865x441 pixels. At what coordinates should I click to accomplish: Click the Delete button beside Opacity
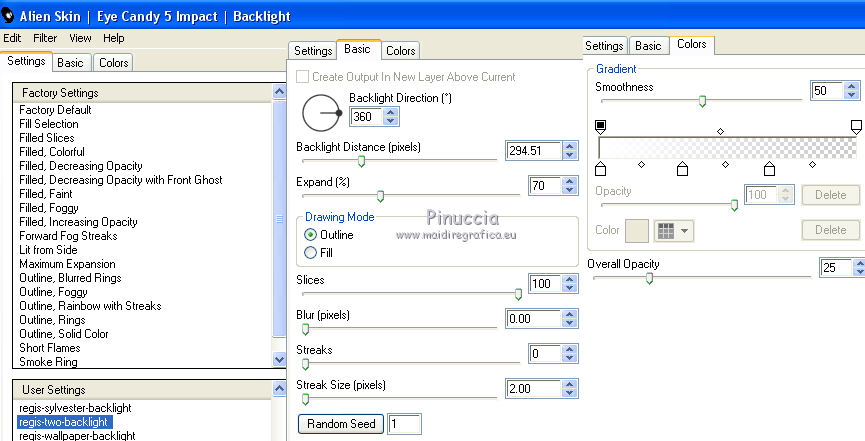[x=830, y=195]
